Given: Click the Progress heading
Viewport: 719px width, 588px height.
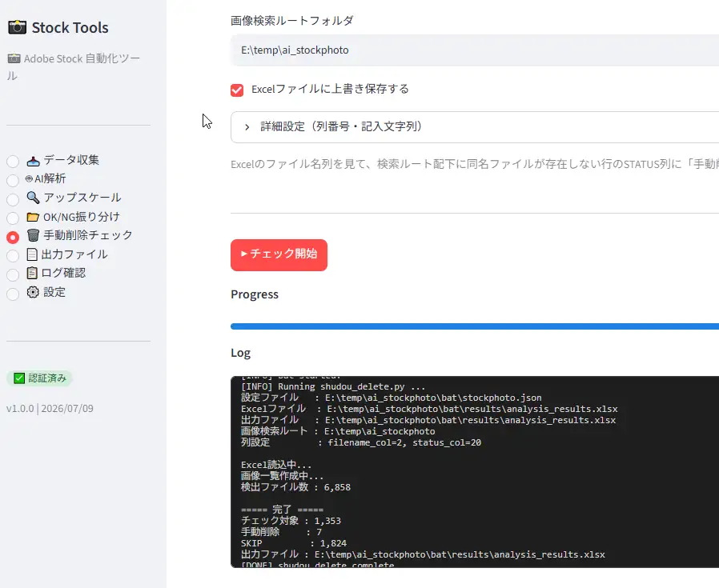Looking at the screenshot, I should (x=255, y=294).
